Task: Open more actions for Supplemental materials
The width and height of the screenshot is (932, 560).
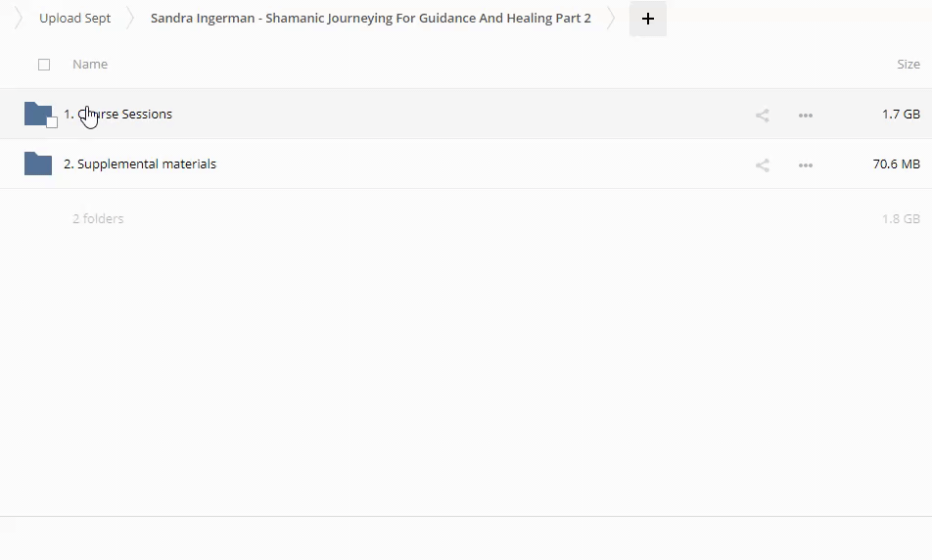Action: (x=805, y=165)
